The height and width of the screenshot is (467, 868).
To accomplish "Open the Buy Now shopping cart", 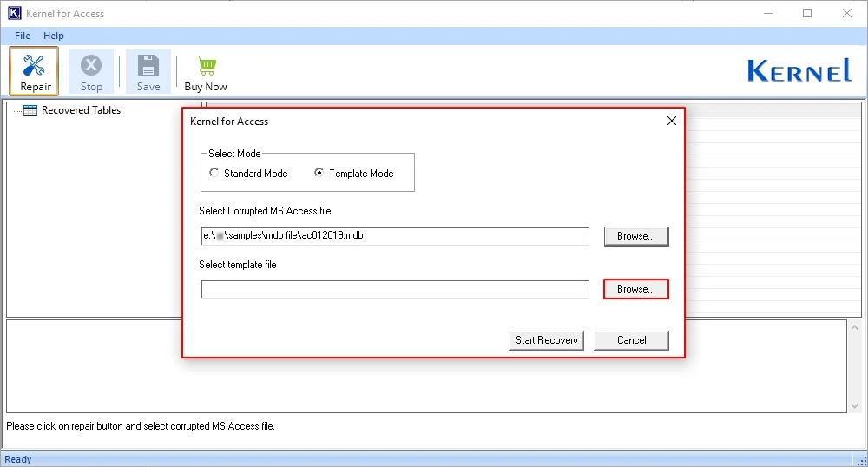I will coord(206,71).
